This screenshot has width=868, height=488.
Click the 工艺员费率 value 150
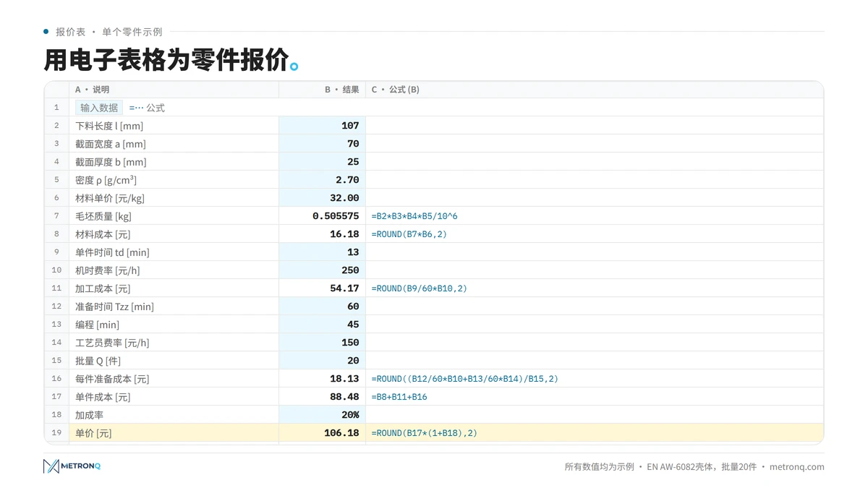coord(322,343)
